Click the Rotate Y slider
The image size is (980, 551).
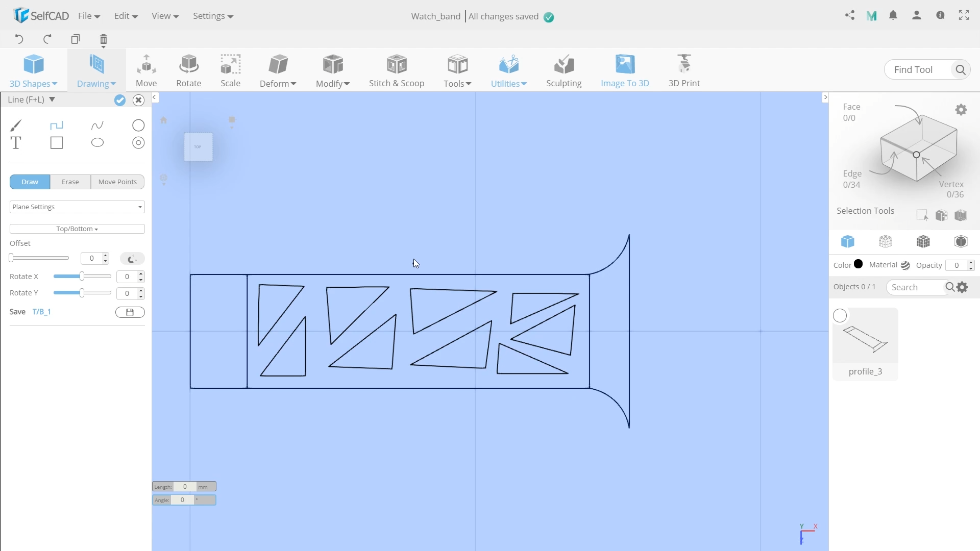82,293
